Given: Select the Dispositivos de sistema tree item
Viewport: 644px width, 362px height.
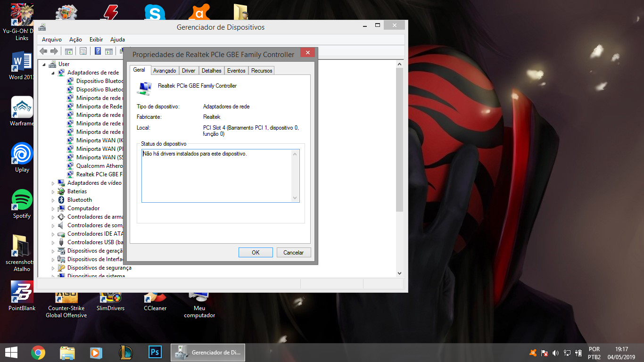Looking at the screenshot, I should pyautogui.click(x=96, y=276).
